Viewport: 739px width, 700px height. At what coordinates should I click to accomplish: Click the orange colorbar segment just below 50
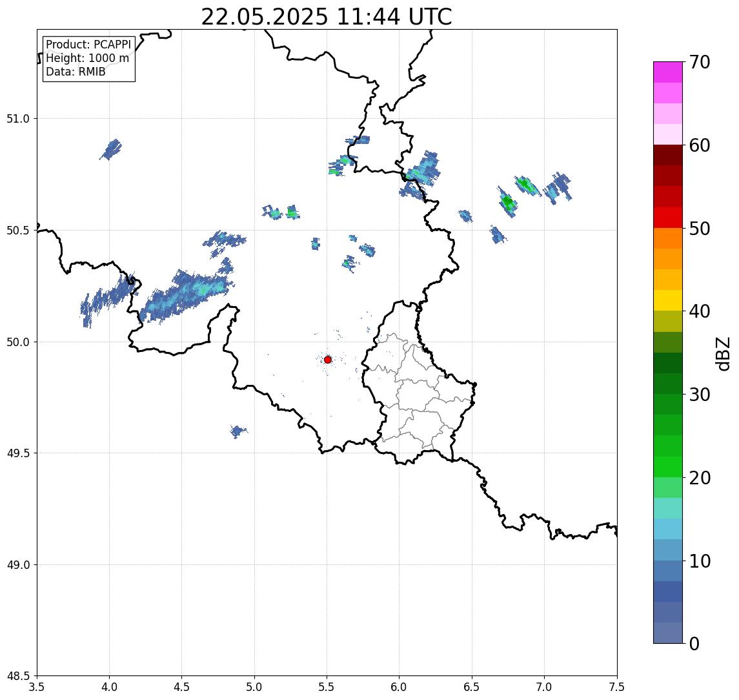668,238
